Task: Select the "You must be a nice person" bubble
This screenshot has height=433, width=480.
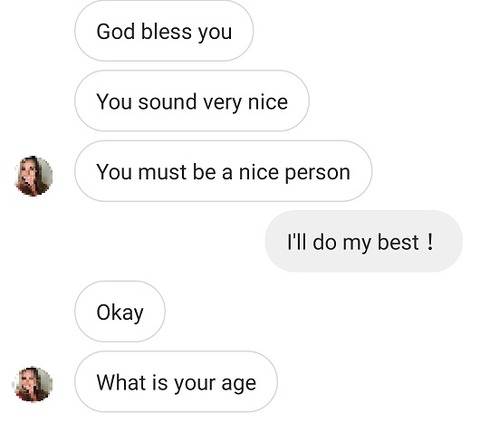Action: (x=223, y=171)
